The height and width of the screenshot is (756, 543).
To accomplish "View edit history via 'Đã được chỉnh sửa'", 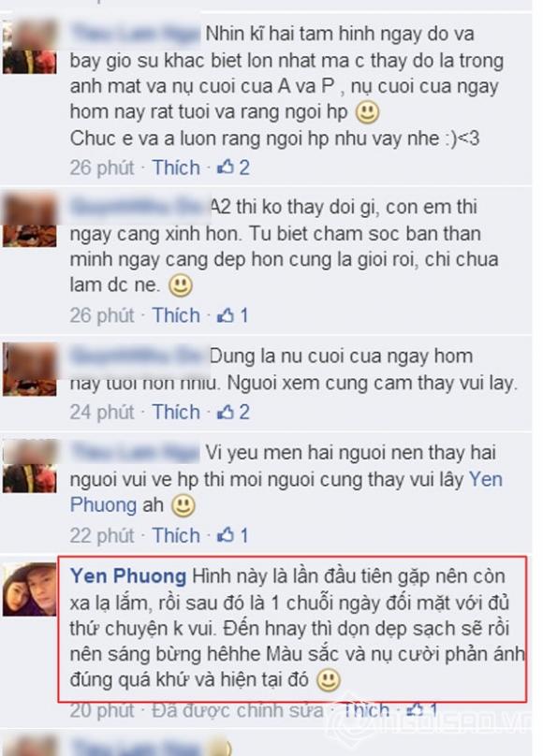I will (238, 710).
